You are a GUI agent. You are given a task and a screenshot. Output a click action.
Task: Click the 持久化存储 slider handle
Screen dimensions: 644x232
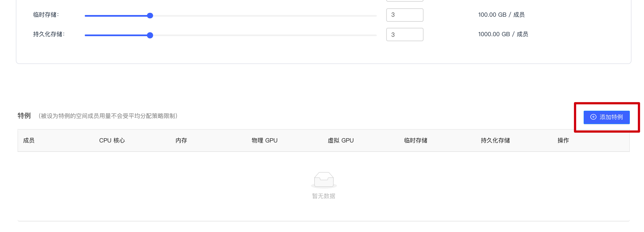(x=150, y=35)
